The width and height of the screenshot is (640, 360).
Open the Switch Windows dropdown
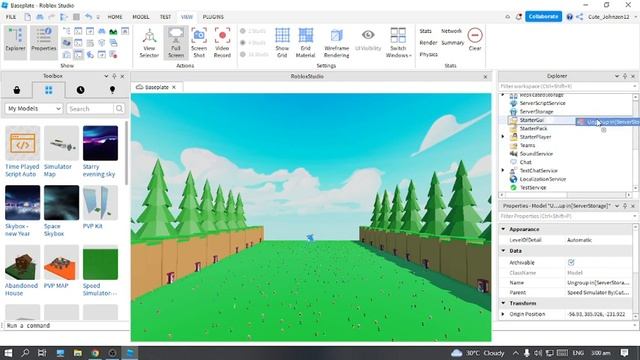point(398,42)
